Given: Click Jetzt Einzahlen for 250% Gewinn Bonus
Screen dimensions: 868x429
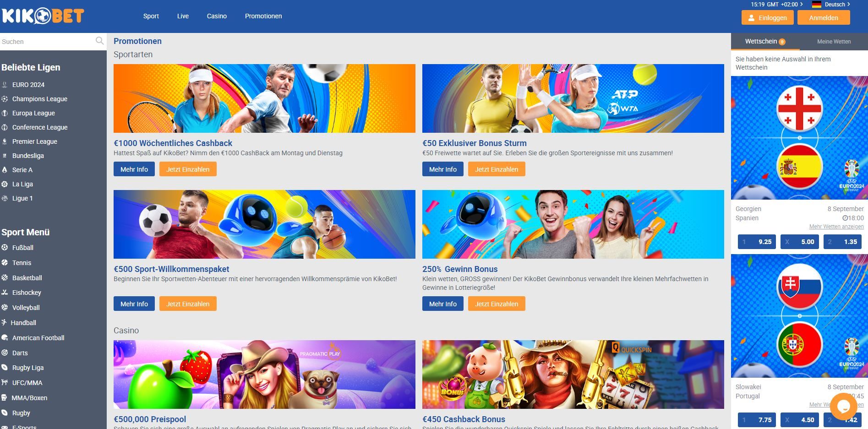Looking at the screenshot, I should [497, 304].
